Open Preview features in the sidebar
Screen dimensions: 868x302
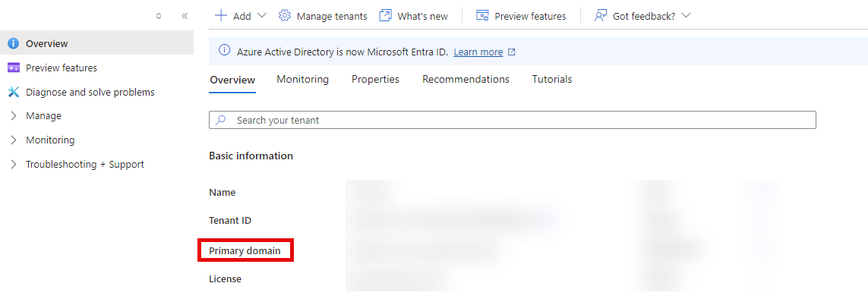click(62, 68)
